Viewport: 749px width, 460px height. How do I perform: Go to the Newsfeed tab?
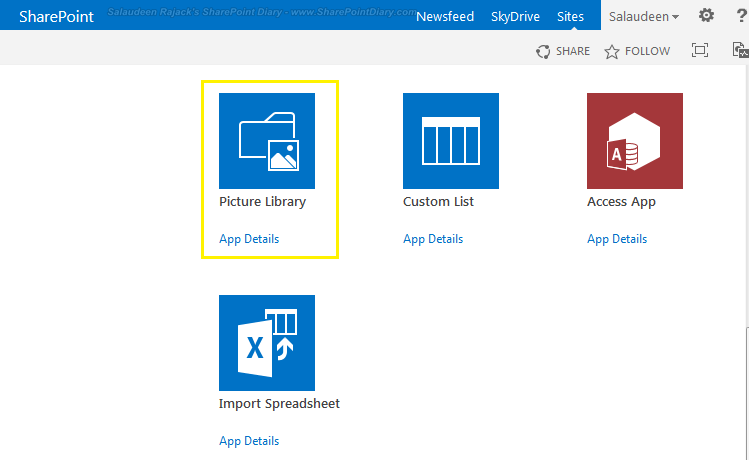tap(445, 16)
